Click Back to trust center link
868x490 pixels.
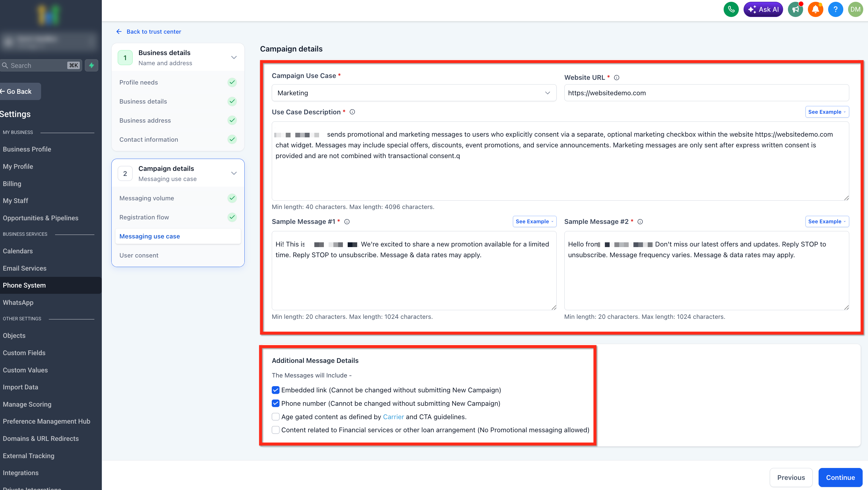(x=154, y=31)
